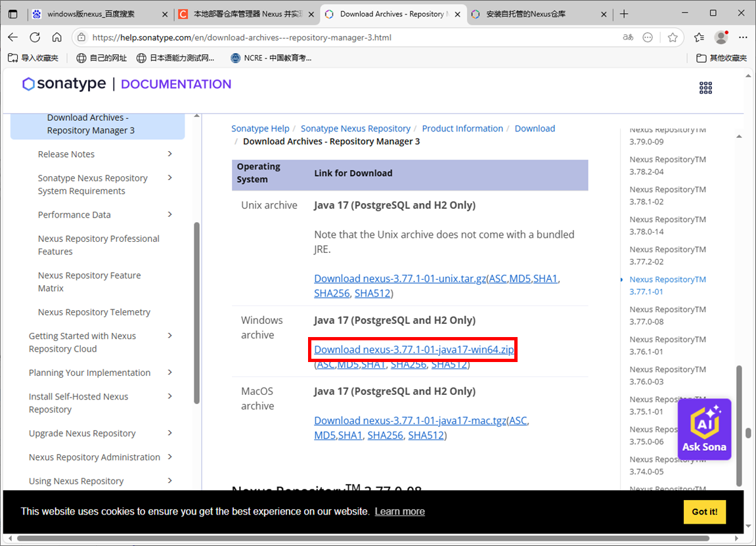Click the site lock info icon
The width and height of the screenshot is (756, 546).
[x=81, y=37]
